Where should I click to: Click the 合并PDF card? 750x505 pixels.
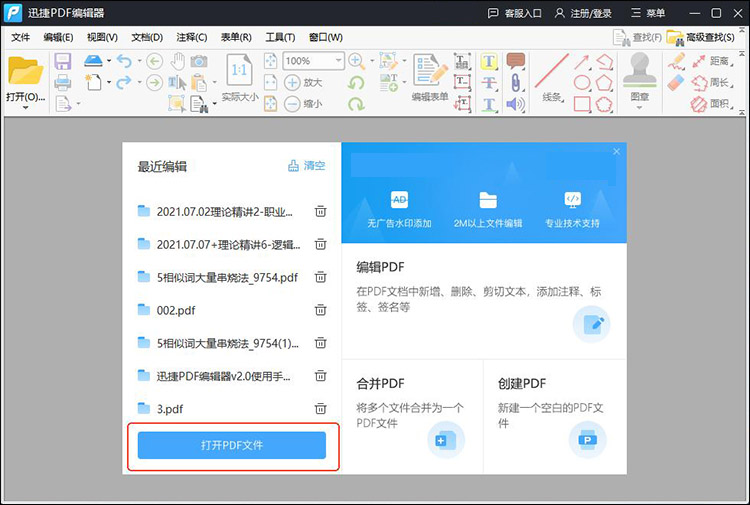click(412, 417)
